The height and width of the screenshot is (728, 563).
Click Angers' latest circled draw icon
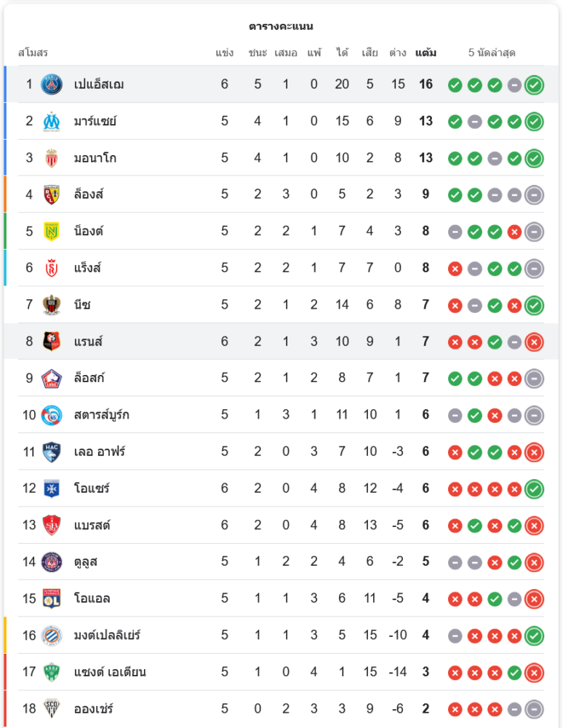534,709
